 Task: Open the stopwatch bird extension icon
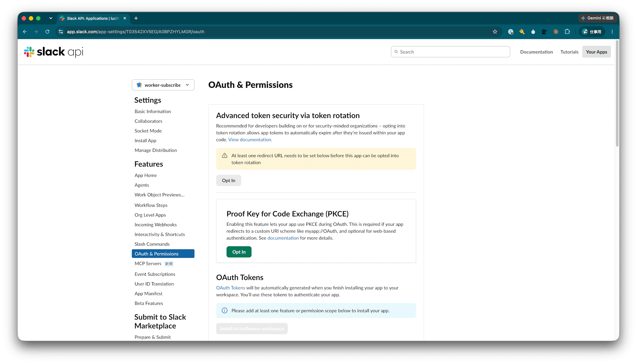533,31
